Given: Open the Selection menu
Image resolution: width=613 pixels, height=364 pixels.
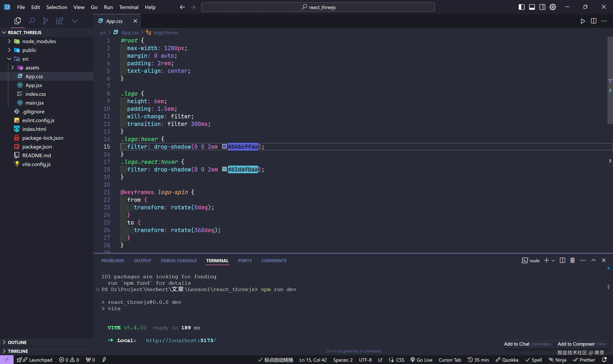Looking at the screenshot, I should pyautogui.click(x=57, y=7).
